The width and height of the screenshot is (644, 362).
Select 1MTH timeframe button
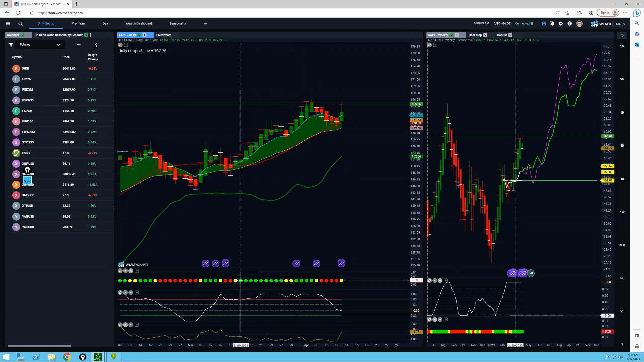click(x=622, y=245)
